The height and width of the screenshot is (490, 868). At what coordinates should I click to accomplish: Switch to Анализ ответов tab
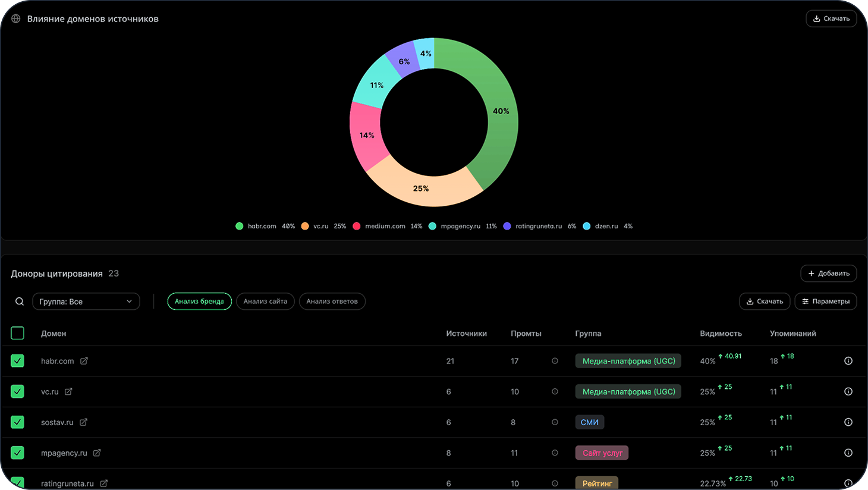[332, 301]
